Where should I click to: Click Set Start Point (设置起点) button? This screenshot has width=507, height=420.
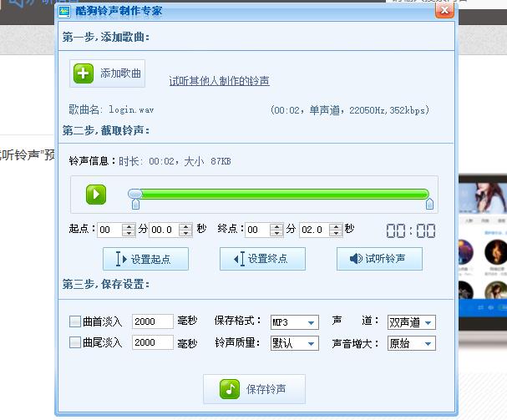(145, 259)
